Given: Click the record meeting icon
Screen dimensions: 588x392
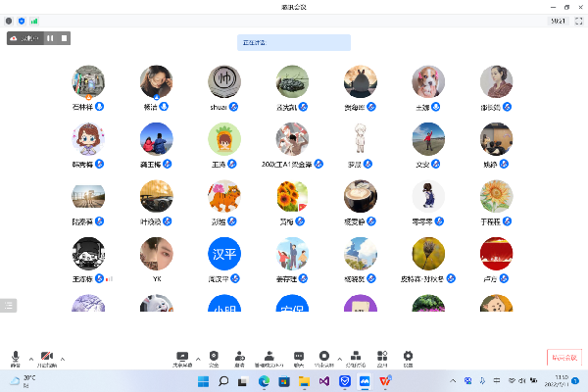Looking at the screenshot, I should [324, 357].
